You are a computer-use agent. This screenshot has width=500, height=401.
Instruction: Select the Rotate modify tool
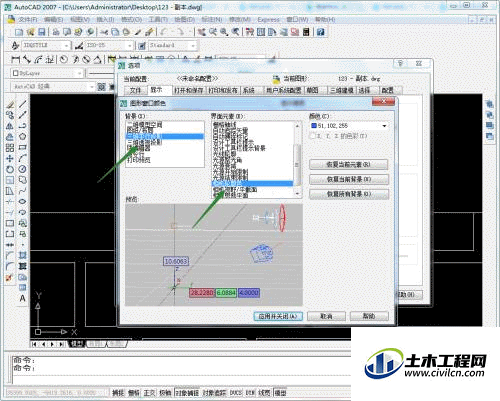[x=10, y=169]
